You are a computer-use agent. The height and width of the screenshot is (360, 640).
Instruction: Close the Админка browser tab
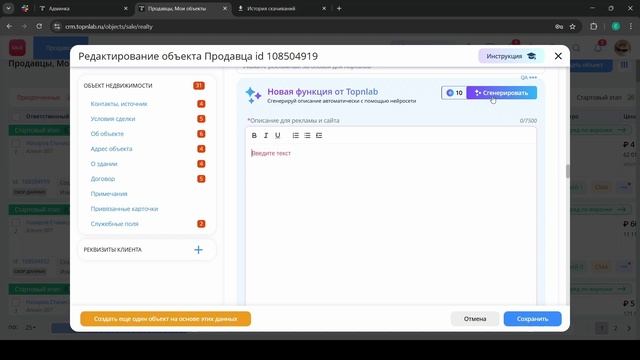coord(126,9)
